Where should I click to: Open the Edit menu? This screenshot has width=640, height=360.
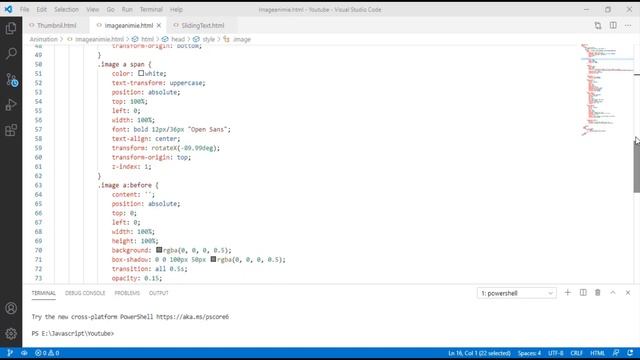pyautogui.click(x=41, y=9)
